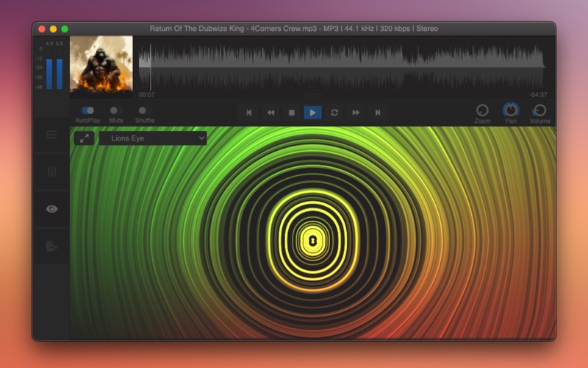
Task: Click the Pan knob
Action: tap(511, 110)
